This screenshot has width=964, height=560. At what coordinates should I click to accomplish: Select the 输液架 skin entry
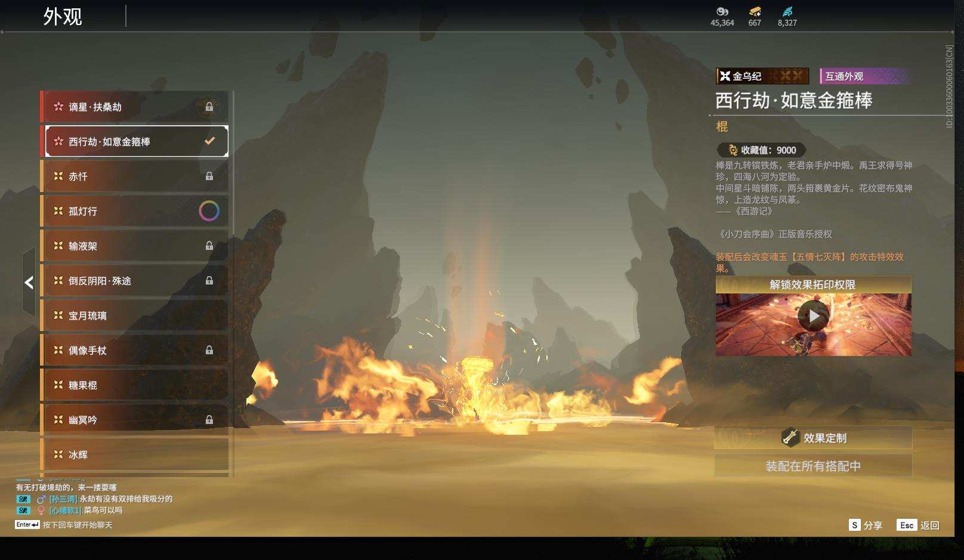pos(135,246)
